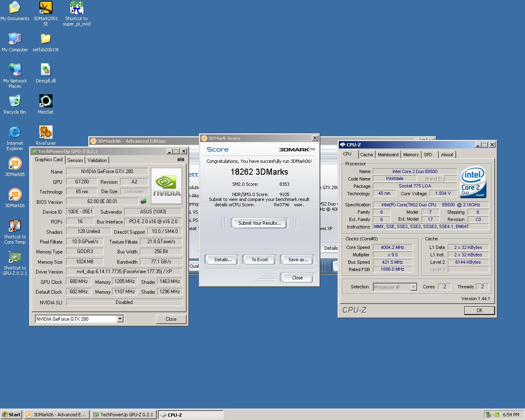Viewport: 525px width, 420px height.
Task: Launch the MemSet desktop icon
Action: pyautogui.click(x=46, y=105)
